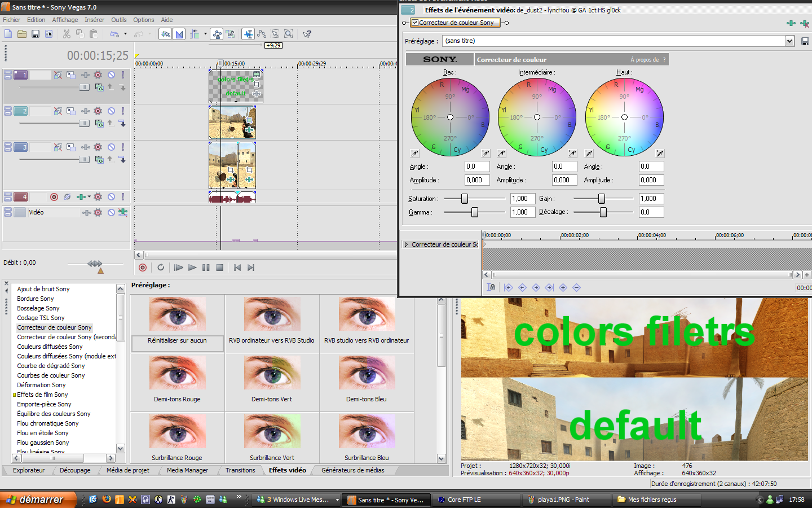
Task: Maximize track 2 height
Action: point(7,113)
